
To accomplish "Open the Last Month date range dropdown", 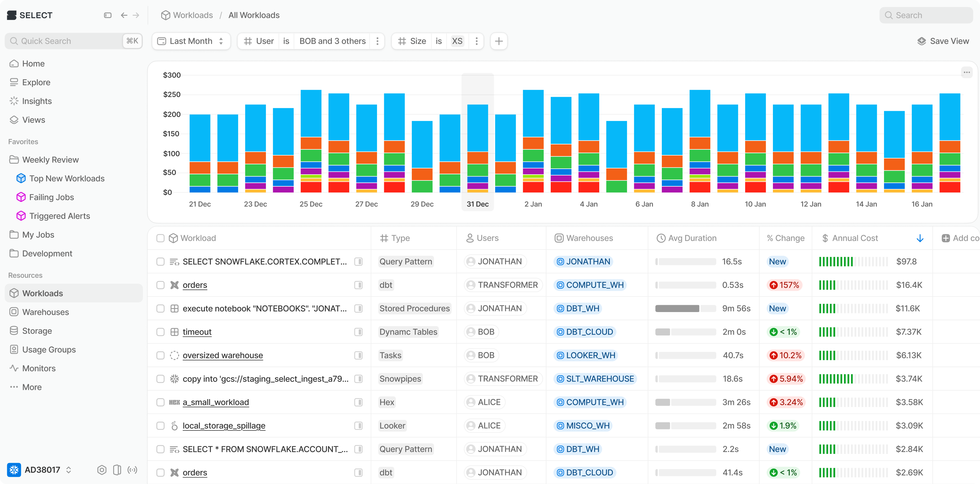I will point(191,41).
